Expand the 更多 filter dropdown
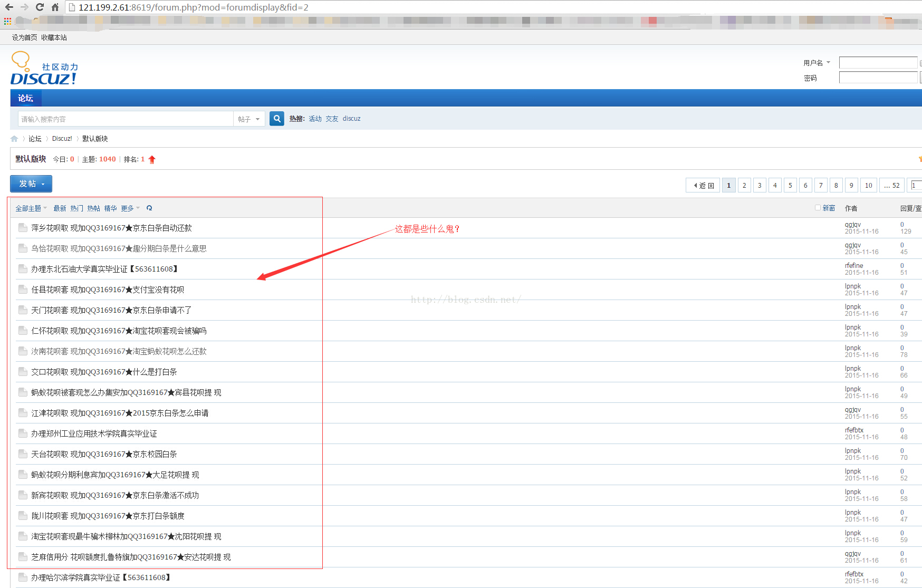Viewport: 922px width, 588px height. point(130,208)
